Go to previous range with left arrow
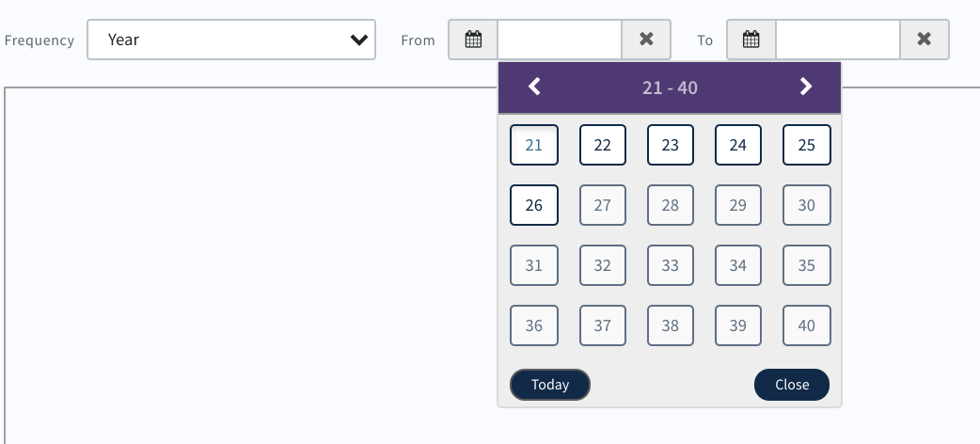The image size is (980, 444). [x=534, y=87]
